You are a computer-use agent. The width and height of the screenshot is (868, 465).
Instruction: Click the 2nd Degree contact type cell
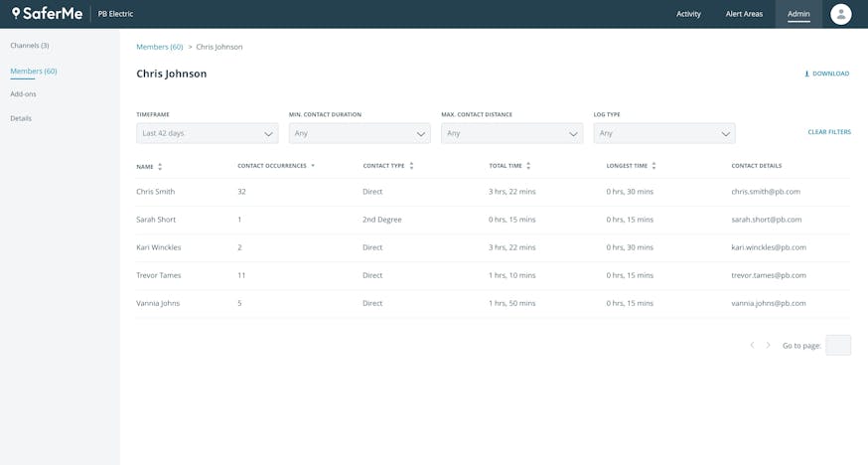tap(382, 220)
